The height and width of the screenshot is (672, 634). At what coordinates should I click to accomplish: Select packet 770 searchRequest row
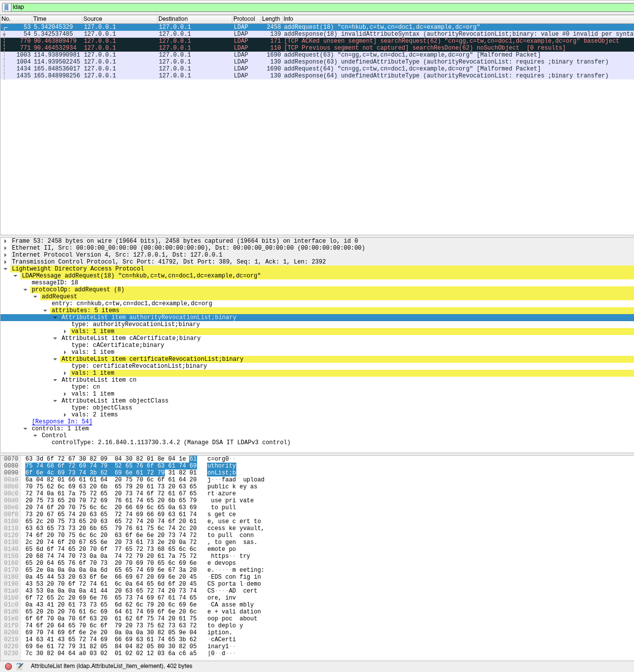coord(318,41)
